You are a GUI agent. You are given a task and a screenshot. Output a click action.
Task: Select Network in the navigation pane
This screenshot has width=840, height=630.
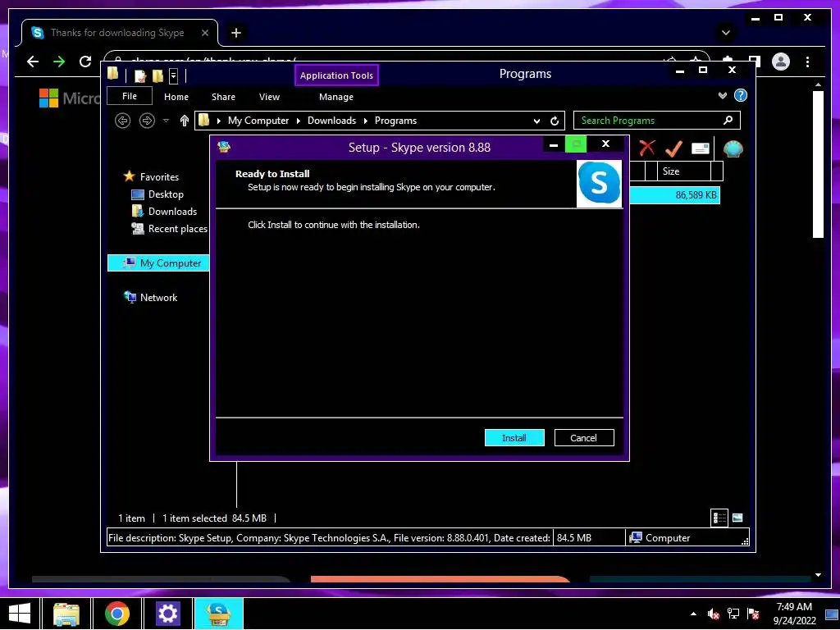tap(151, 297)
